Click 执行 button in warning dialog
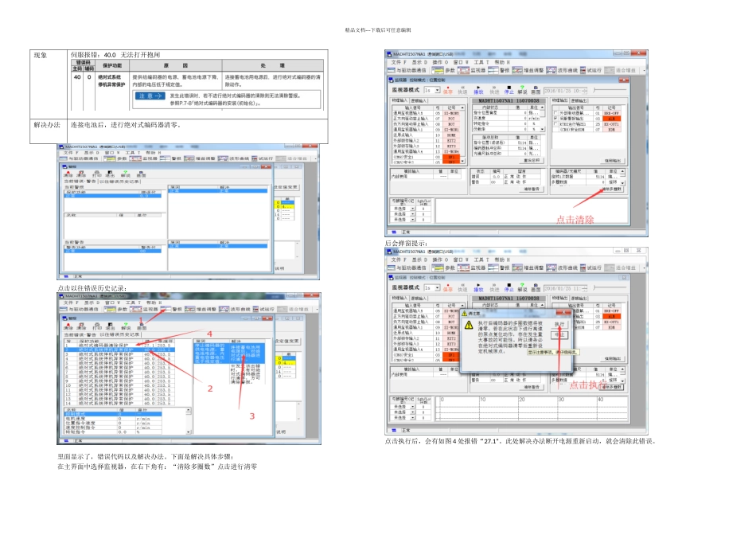This screenshot has width=756, height=535. click(559, 324)
